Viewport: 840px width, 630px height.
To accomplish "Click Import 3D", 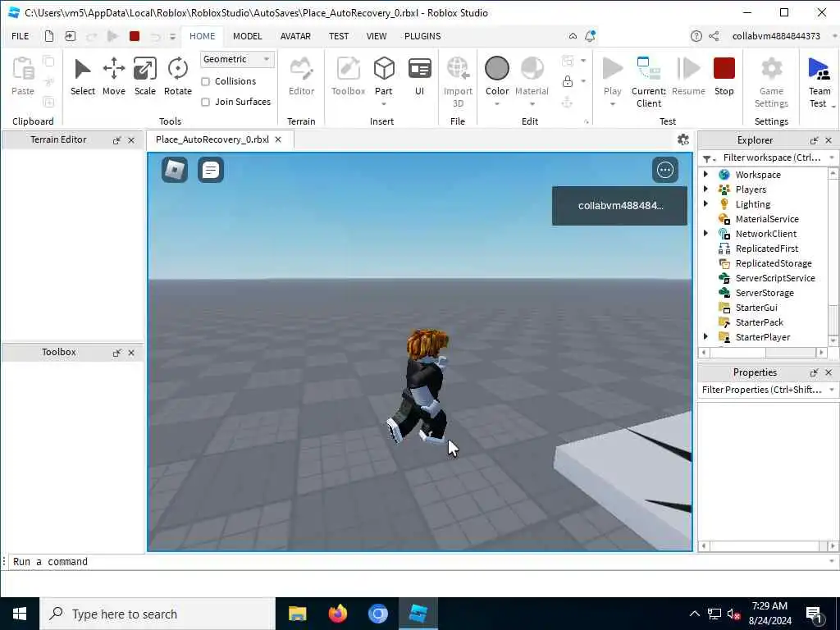I will tap(458, 83).
